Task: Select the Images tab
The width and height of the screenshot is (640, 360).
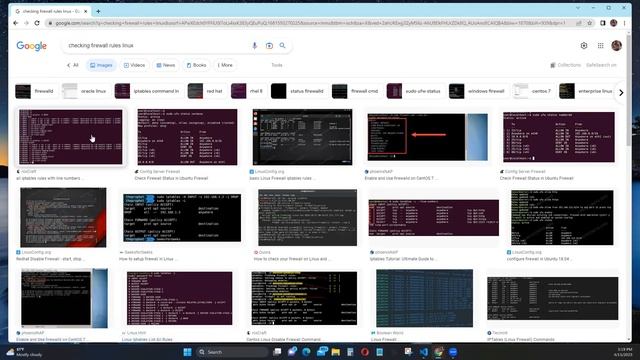Action: point(101,65)
